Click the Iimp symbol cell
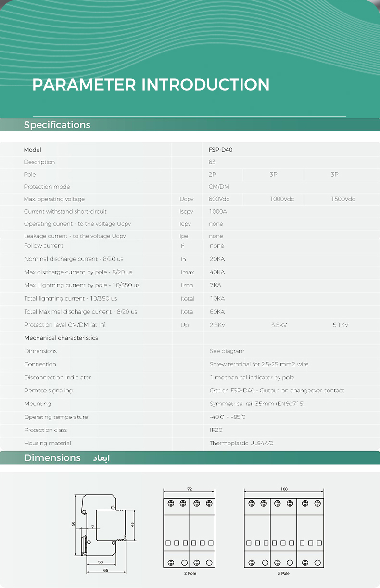Screen dimensions: 380x588 click(x=187, y=286)
